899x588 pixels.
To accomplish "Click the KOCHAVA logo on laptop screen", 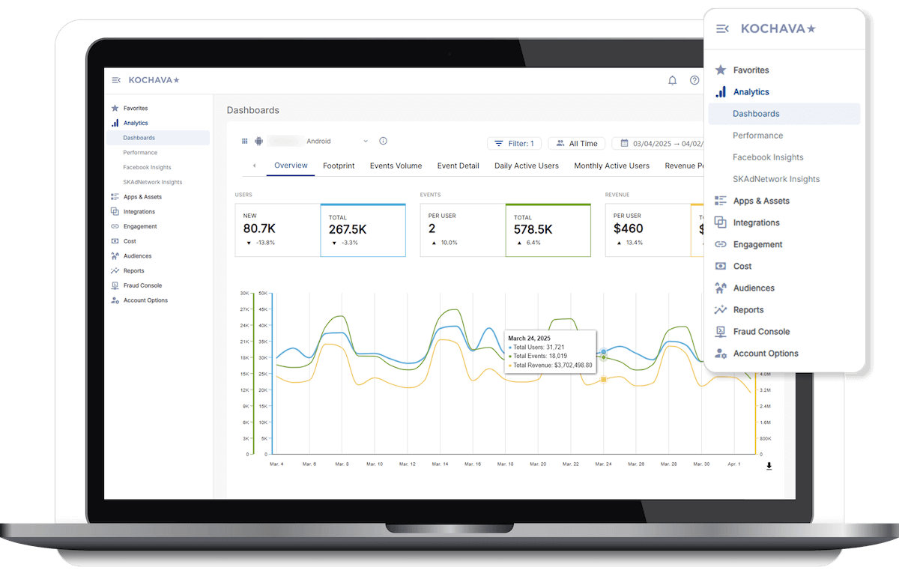I will click(x=154, y=80).
